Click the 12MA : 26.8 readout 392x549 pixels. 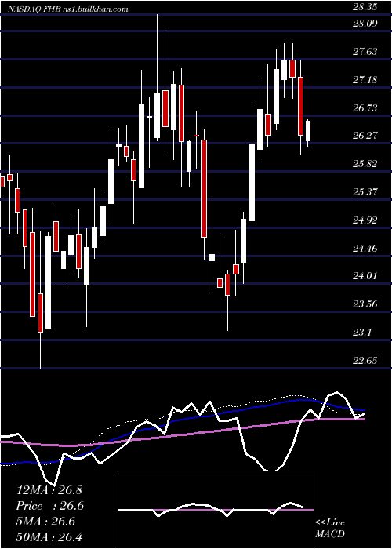[49, 490]
